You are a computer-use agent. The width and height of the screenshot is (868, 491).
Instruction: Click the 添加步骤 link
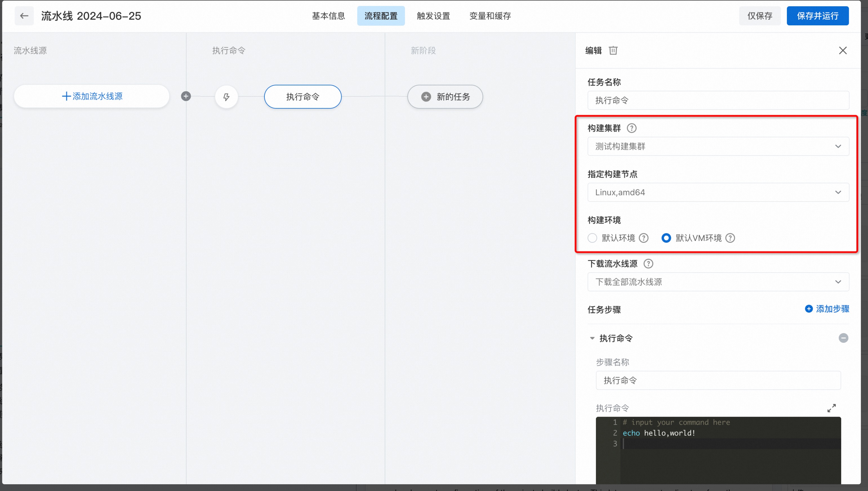click(x=827, y=309)
